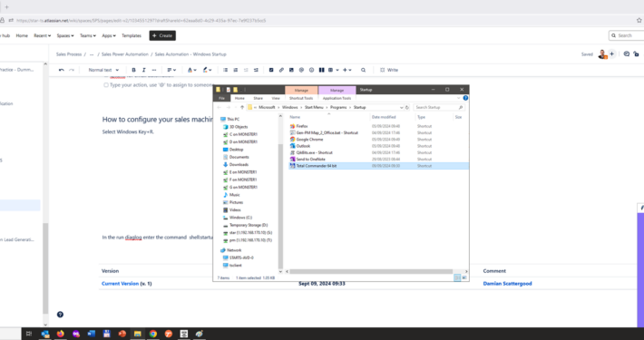Open Google Chrome from the taskbar

(152, 334)
